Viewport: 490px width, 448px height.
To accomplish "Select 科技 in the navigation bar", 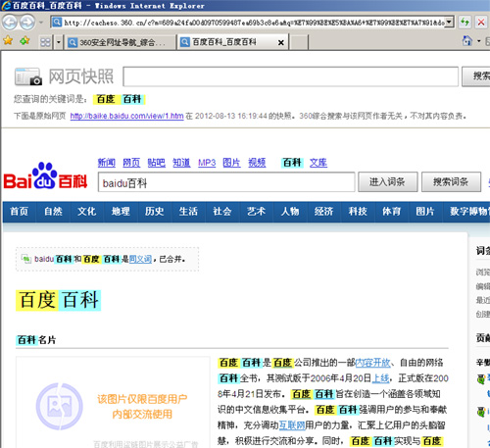I will point(358,212).
